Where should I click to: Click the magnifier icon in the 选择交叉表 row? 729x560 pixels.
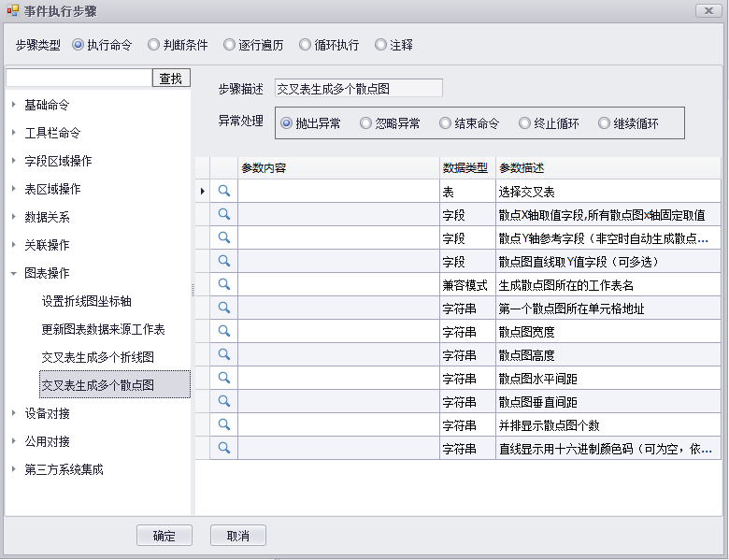pos(224,191)
